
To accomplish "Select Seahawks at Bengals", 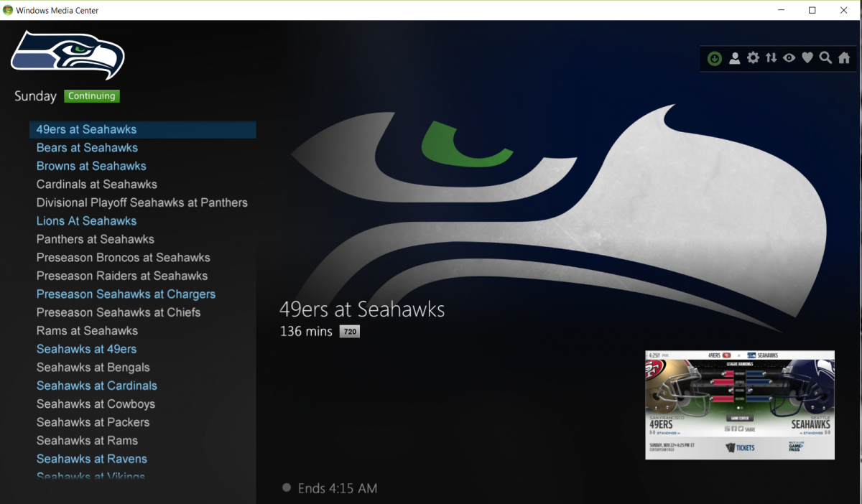I will [93, 368].
